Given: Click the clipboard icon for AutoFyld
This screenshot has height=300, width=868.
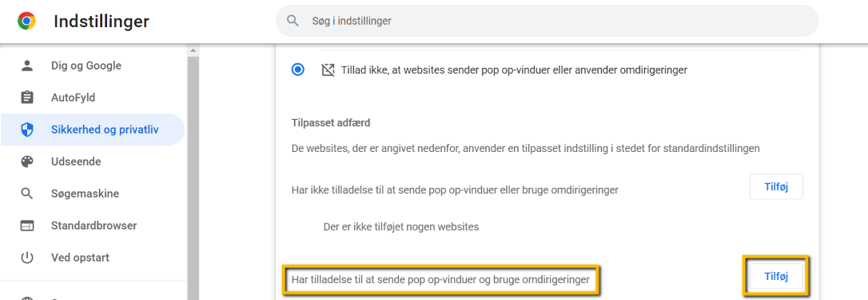Looking at the screenshot, I should point(27,98).
